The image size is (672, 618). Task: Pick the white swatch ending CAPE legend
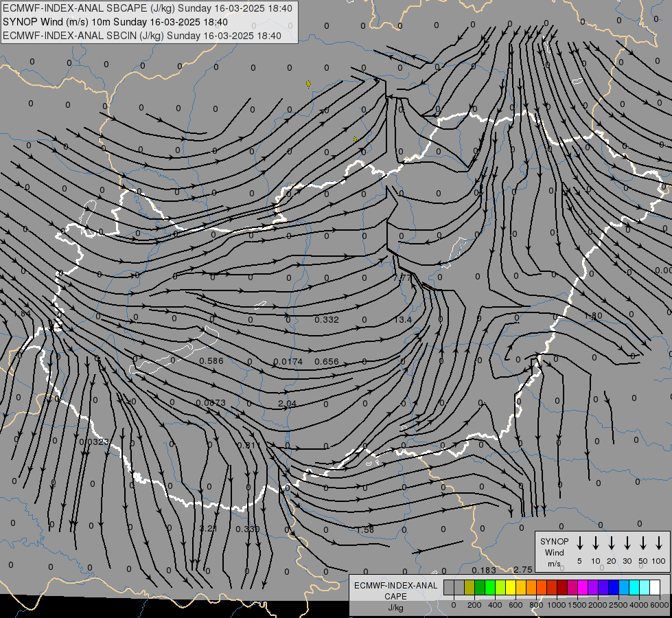click(x=655, y=588)
